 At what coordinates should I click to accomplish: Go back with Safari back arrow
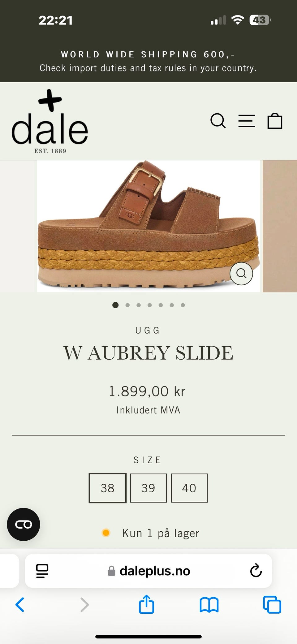pos(20,605)
